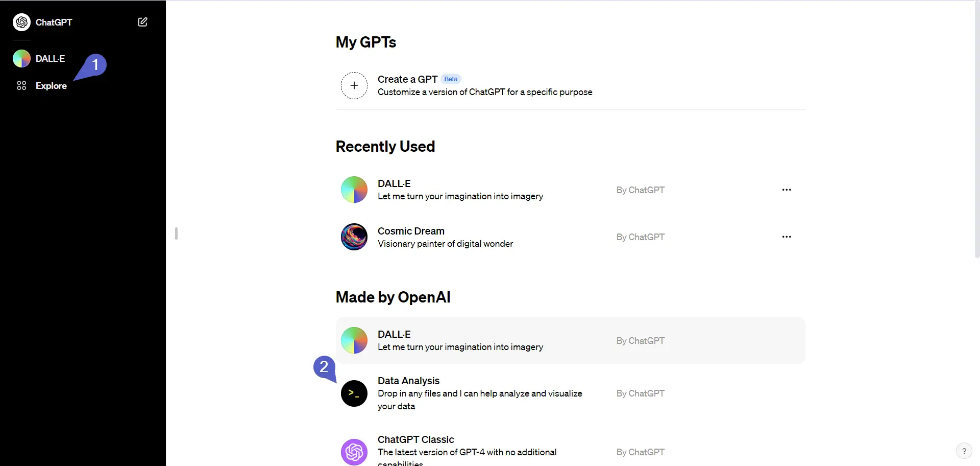Click the ChatGPT Classic purple icon

[354, 452]
